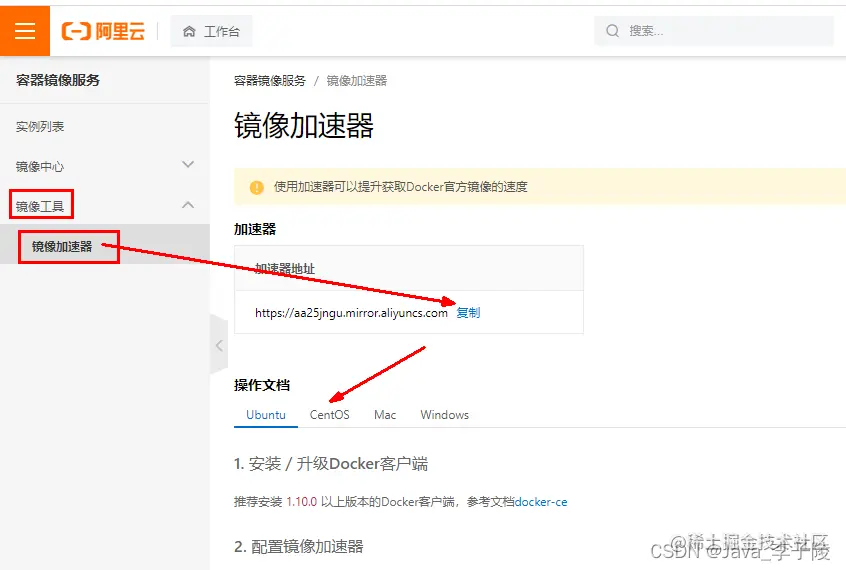Screen dimensions: 846x570
Task: Click the 加速器地址 table header
Action: 285,268
